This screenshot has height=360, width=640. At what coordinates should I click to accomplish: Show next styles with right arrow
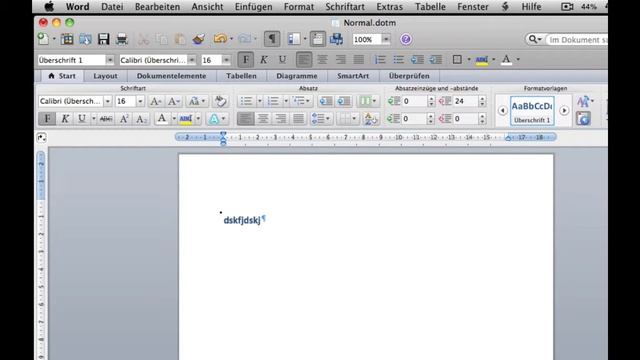pyautogui.click(x=564, y=111)
